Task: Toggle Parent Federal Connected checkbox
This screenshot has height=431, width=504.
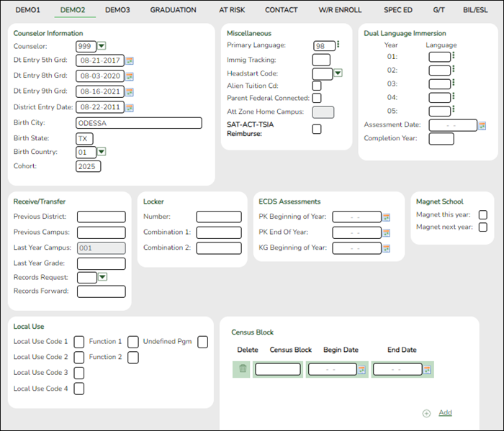Action: (x=317, y=98)
